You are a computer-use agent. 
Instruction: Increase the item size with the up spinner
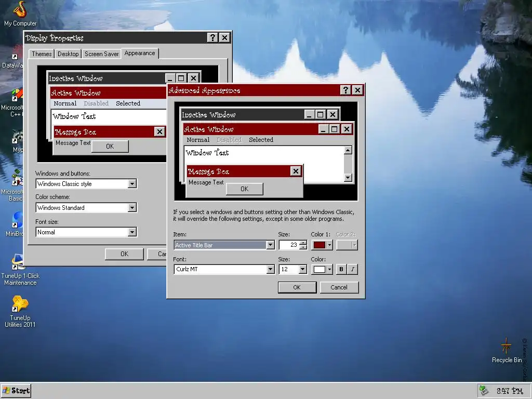(x=303, y=243)
